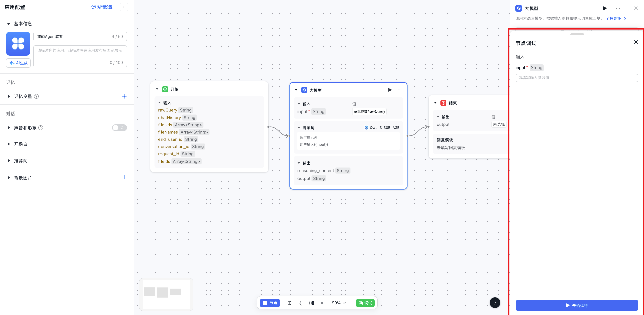Open the 对话设置 dialog settings
The width and height of the screenshot is (644, 315).
(102, 7)
